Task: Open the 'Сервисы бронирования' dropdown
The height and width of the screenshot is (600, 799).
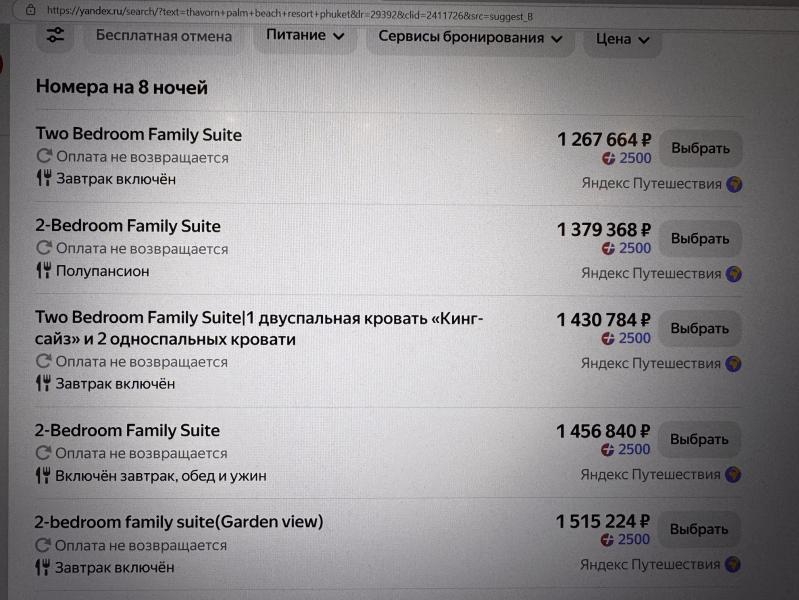Action: click(x=470, y=38)
